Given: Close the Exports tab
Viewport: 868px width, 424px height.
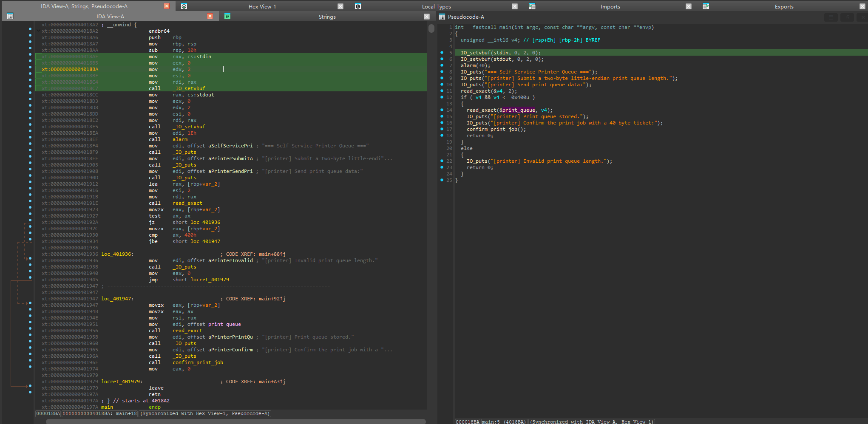Looking at the screenshot, I should point(862,6).
